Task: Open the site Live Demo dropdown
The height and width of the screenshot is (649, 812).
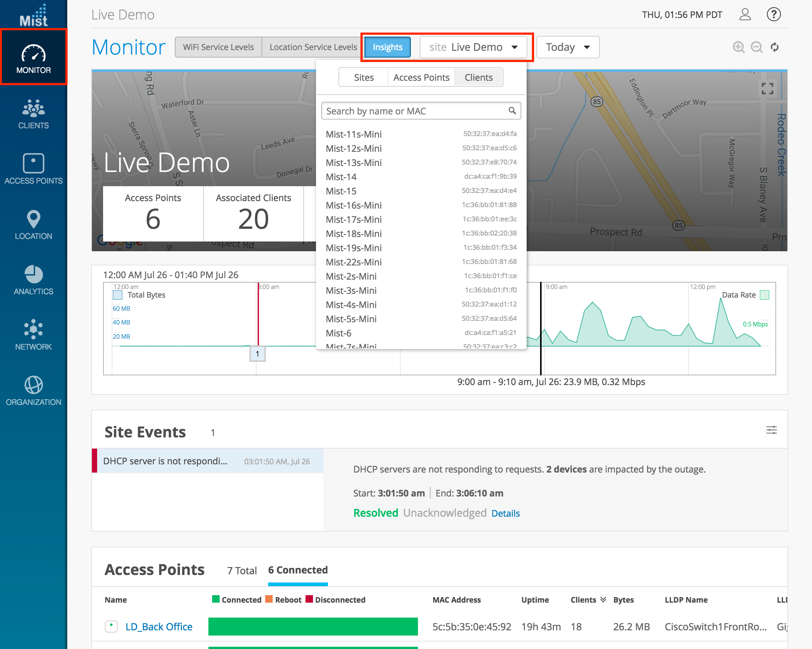Action: 473,47
